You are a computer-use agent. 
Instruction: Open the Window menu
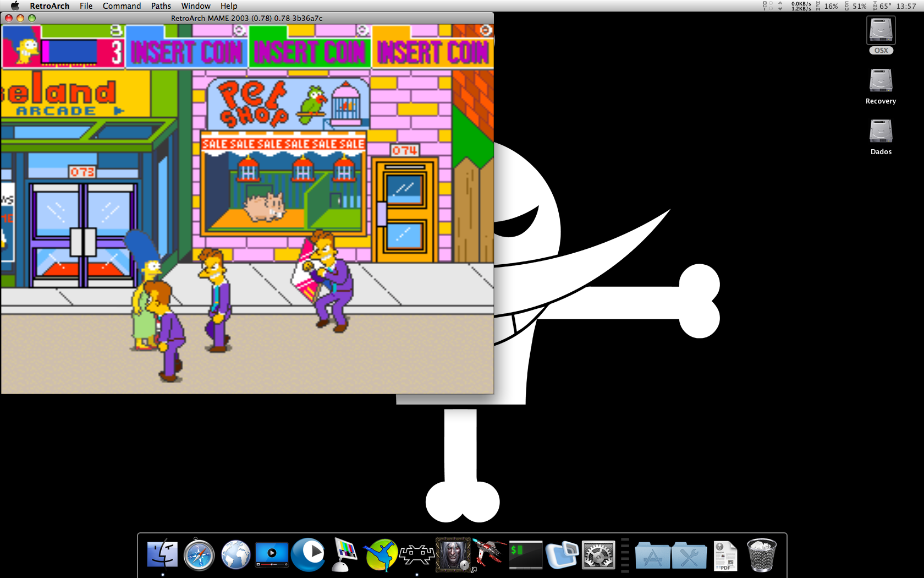196,6
